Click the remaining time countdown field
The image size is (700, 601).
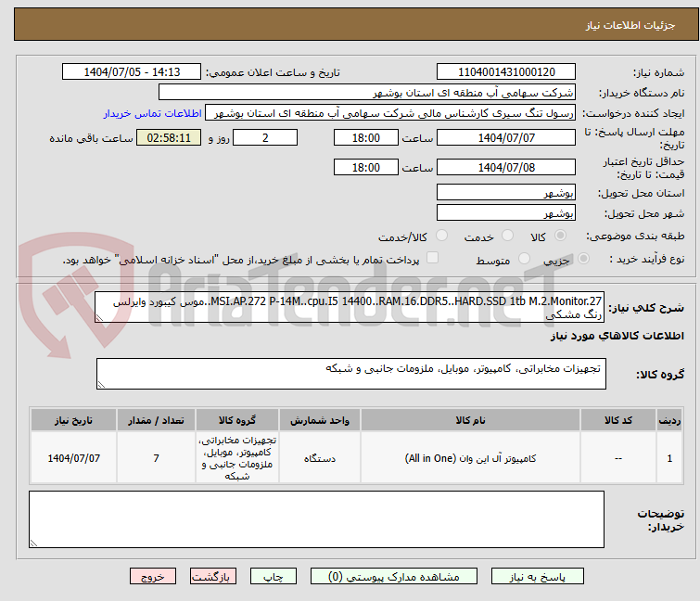169,138
